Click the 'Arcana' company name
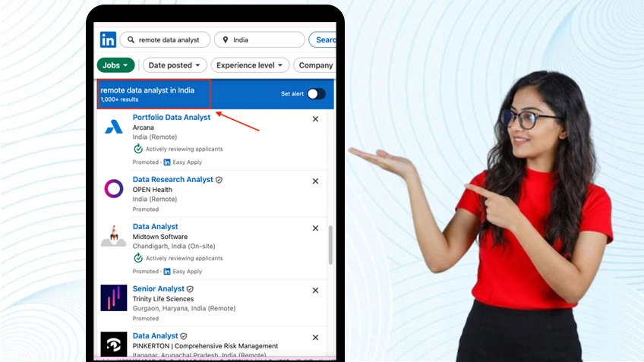Image resolution: width=644 pixels, height=362 pixels. (143, 127)
